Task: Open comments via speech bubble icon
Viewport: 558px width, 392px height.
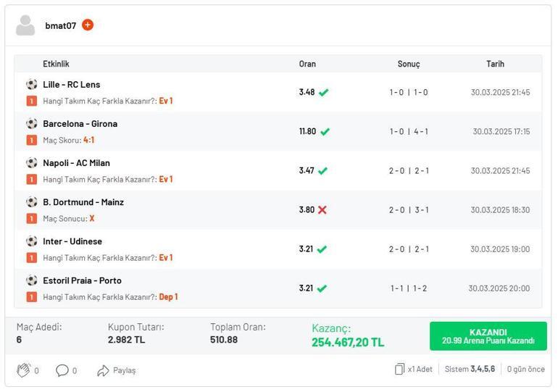Action: click(62, 370)
